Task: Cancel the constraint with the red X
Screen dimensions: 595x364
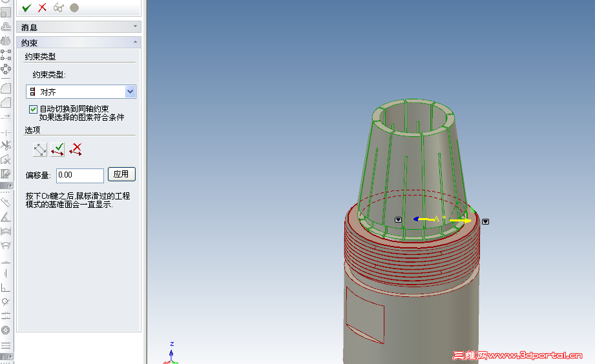Action: [x=43, y=8]
